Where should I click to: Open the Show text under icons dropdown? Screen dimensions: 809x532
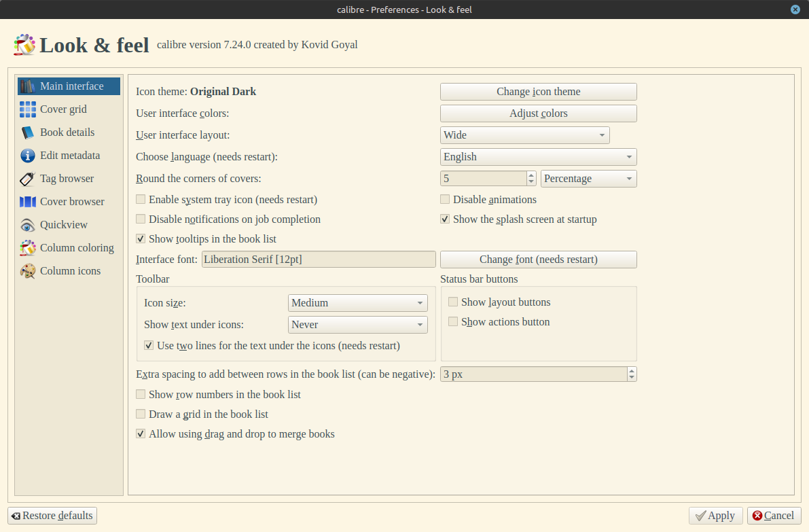click(x=357, y=325)
